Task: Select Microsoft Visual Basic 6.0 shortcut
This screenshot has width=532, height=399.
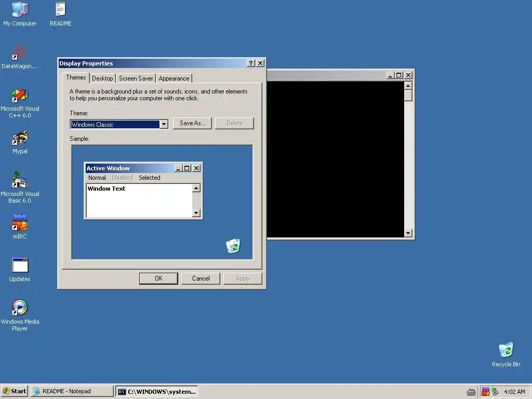Action: pos(20,188)
